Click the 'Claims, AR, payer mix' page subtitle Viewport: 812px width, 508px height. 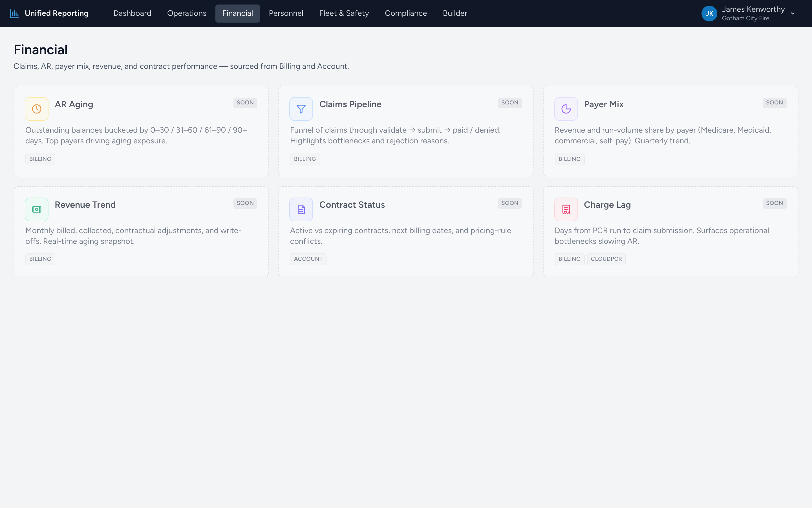tap(181, 67)
